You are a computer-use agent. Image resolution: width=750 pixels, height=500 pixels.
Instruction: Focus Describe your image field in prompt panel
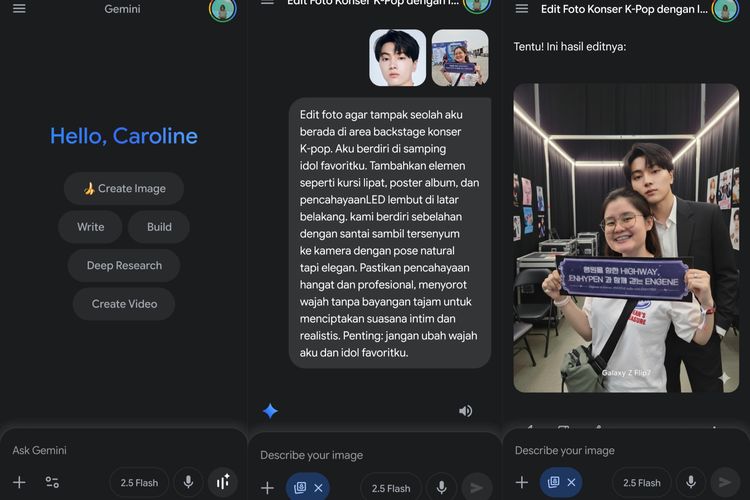point(373,455)
